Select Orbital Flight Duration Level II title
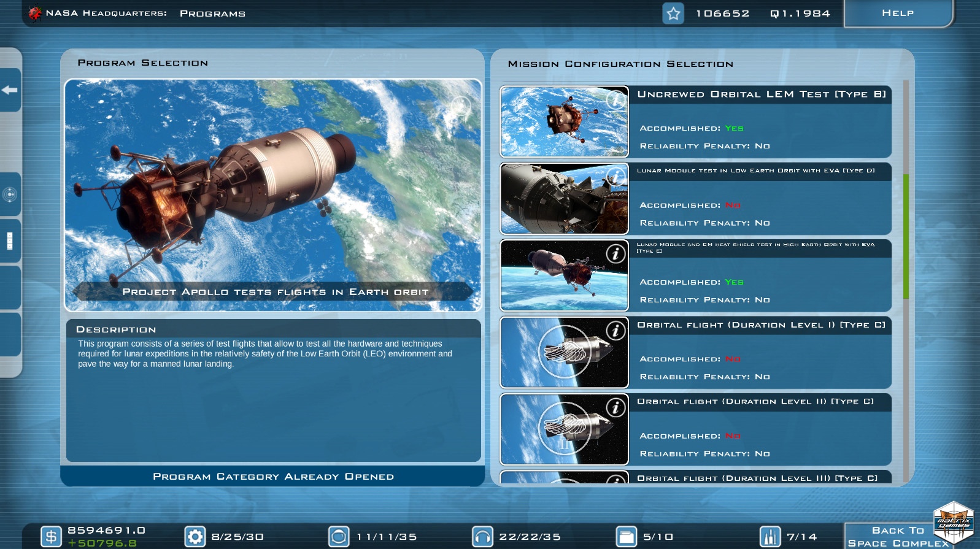This screenshot has width=980, height=549. click(755, 402)
